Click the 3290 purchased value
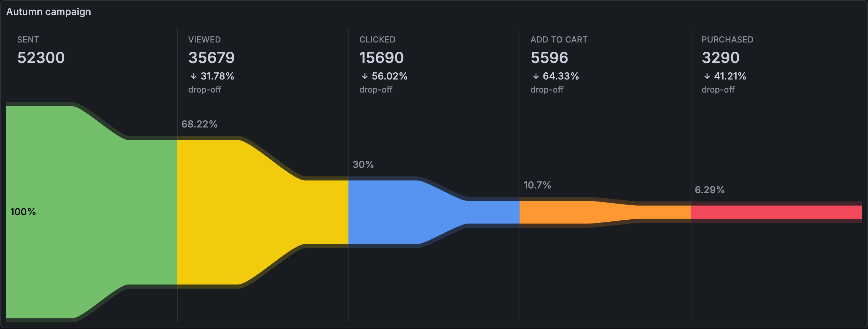This screenshot has width=868, height=329. [x=720, y=58]
